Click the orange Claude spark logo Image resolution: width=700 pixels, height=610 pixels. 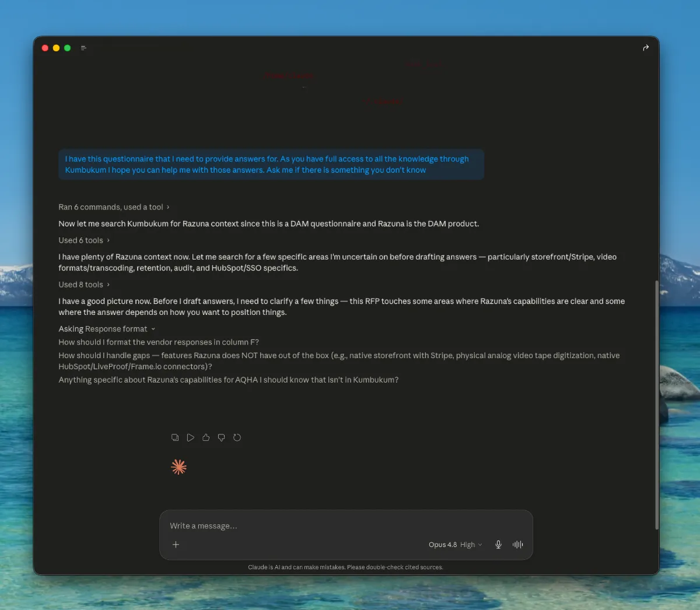tap(179, 467)
